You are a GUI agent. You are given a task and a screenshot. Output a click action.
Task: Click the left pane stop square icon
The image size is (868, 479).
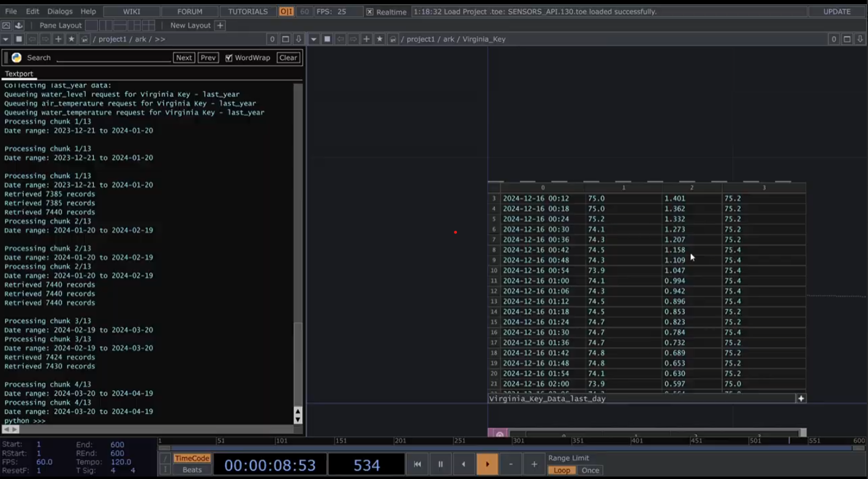pos(19,39)
